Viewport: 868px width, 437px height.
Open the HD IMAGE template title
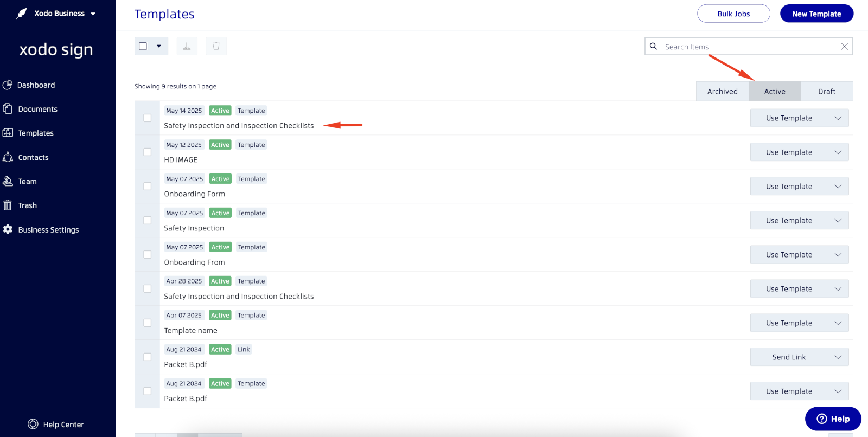pos(181,160)
